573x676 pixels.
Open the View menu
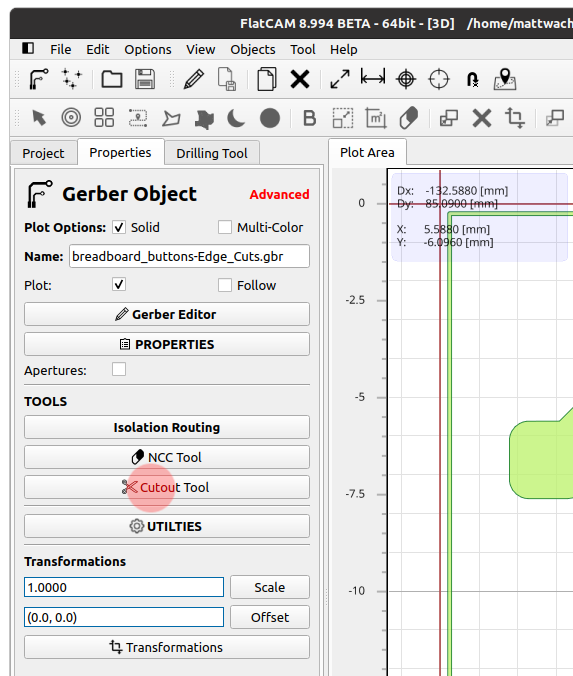(200, 50)
